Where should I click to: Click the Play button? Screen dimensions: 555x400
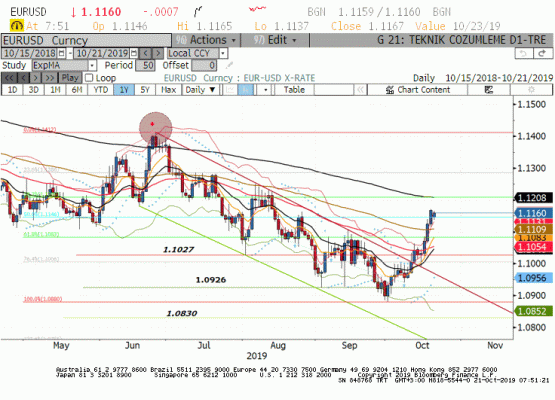pos(70,78)
